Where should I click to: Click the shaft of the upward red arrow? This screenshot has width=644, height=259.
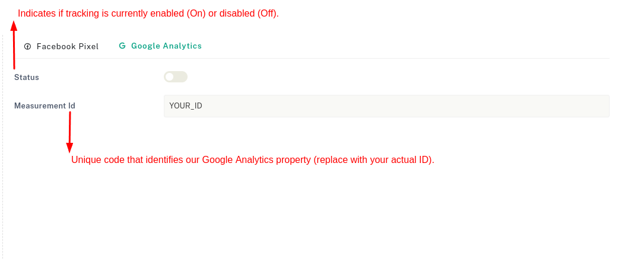14,50
